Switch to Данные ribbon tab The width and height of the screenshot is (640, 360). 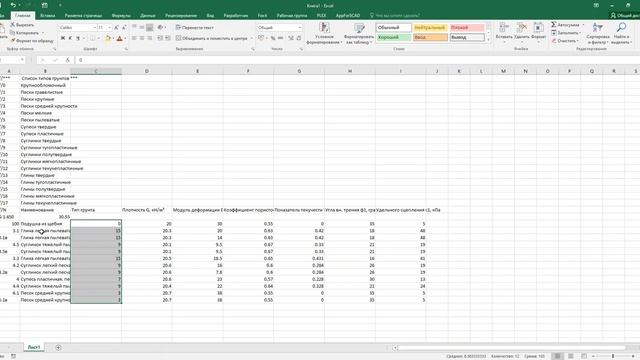point(148,16)
